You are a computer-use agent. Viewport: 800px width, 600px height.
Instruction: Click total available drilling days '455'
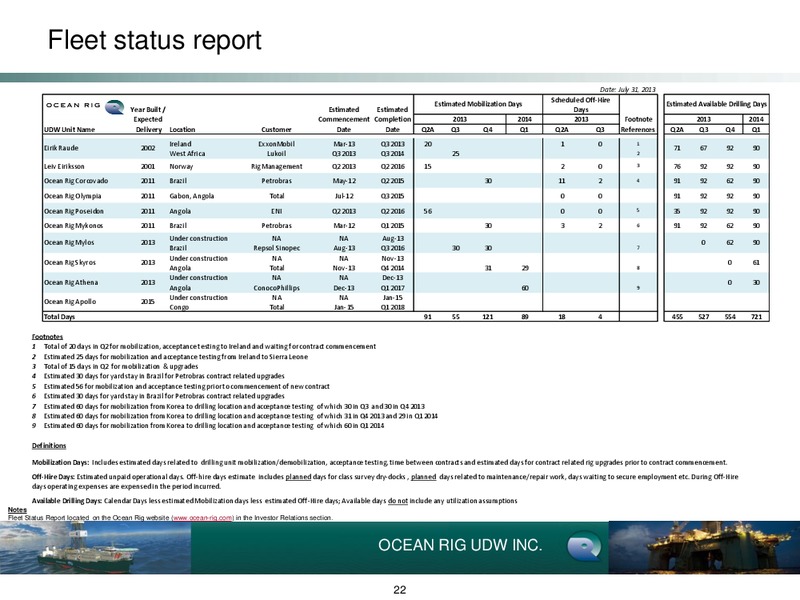677,317
